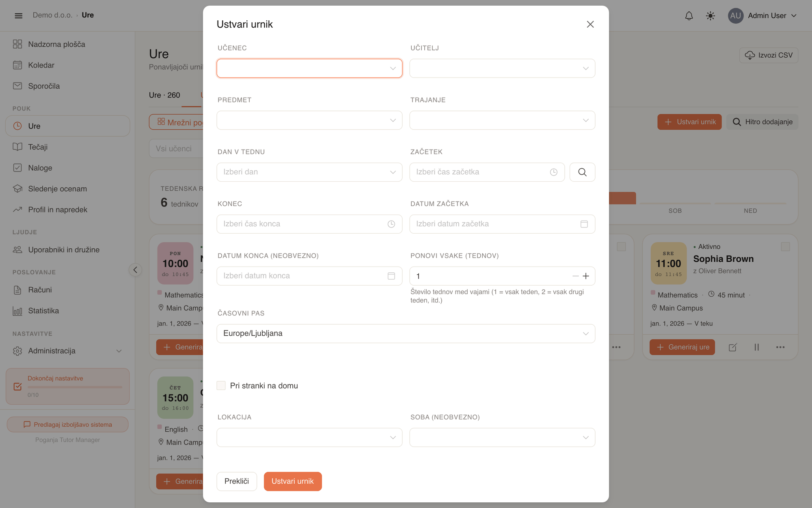The height and width of the screenshot is (508, 812).
Task: Expand the Administracija section
Action: click(x=67, y=351)
